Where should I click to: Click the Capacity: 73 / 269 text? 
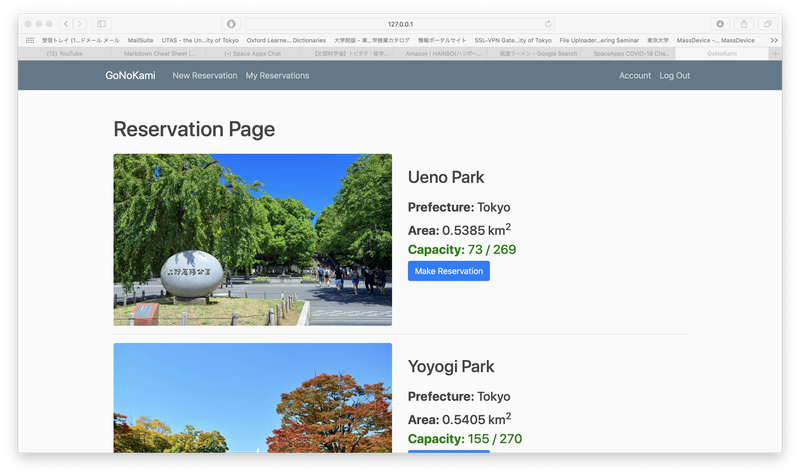(x=462, y=249)
